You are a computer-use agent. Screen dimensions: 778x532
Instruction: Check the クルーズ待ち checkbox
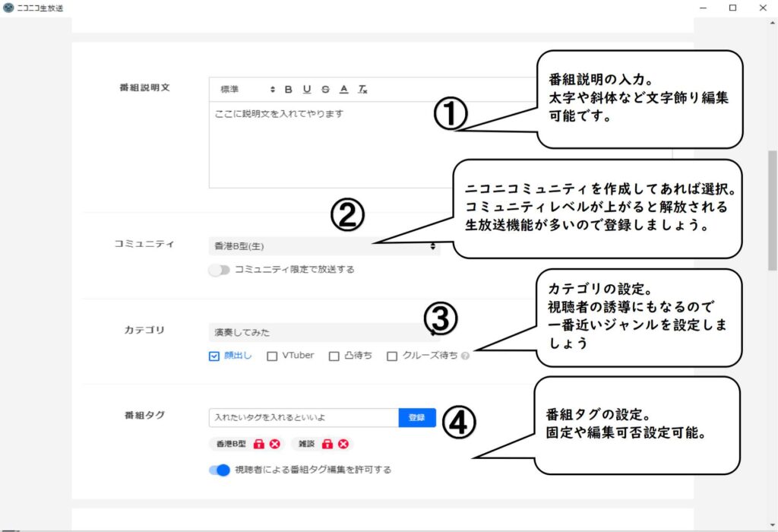pos(392,356)
